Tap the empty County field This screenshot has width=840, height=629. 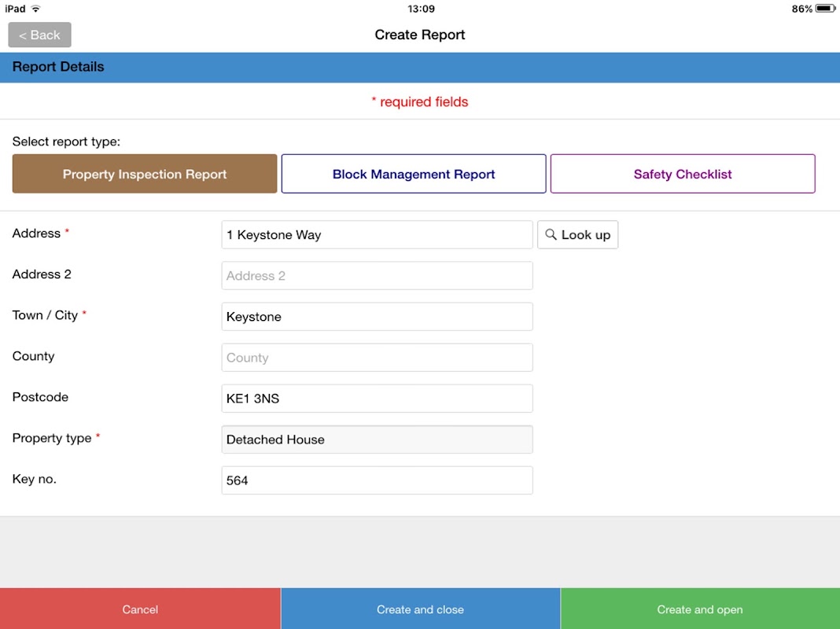(378, 358)
